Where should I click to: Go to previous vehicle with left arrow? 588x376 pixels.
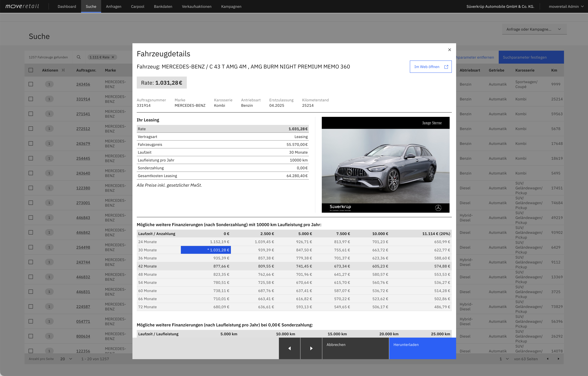tap(289, 348)
